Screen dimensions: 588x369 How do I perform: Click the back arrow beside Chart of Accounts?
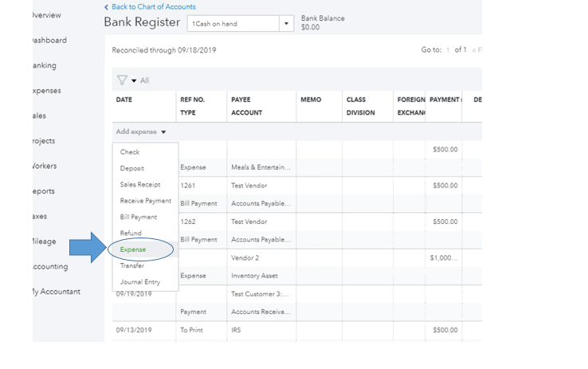[x=107, y=7]
